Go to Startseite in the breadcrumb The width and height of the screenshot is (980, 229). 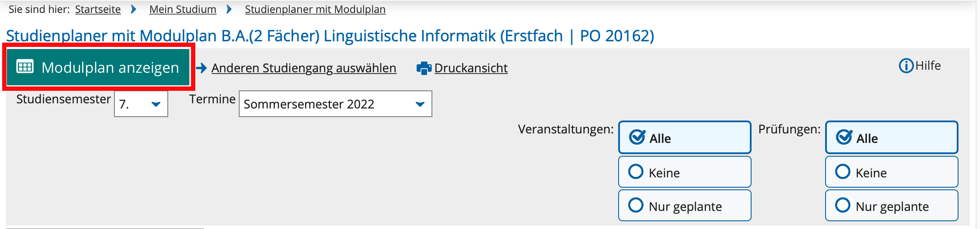(x=98, y=9)
